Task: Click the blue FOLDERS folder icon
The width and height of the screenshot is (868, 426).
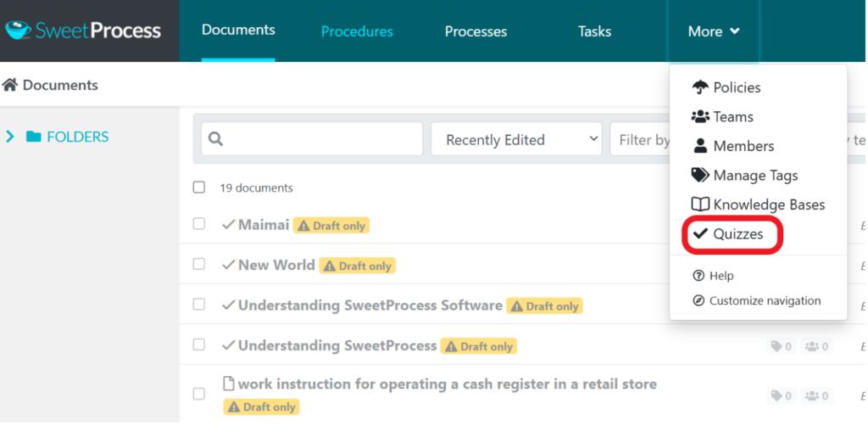Action: 34,137
